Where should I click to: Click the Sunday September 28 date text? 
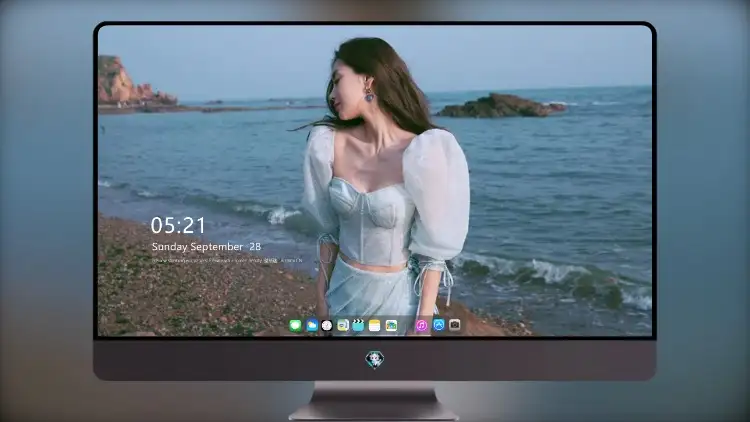pos(206,247)
